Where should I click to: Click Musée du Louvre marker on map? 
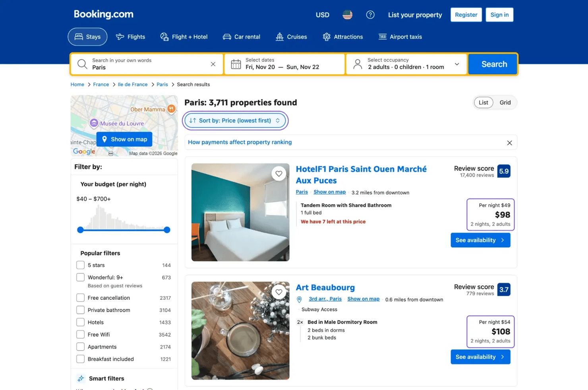[94, 123]
